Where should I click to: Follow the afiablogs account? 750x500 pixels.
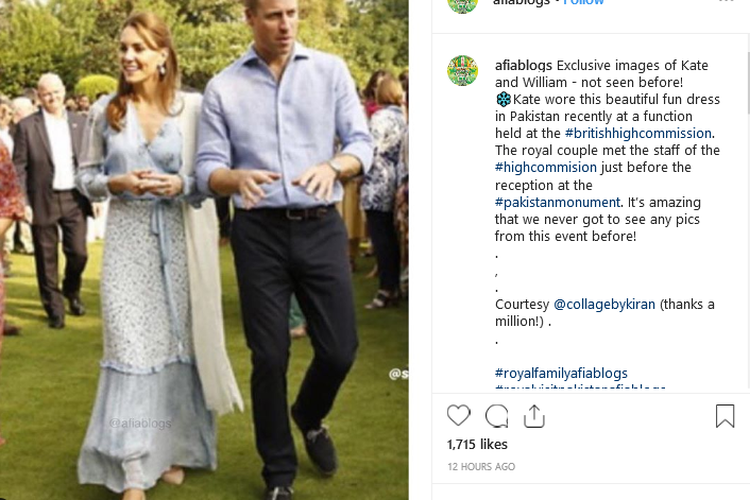tap(584, 3)
